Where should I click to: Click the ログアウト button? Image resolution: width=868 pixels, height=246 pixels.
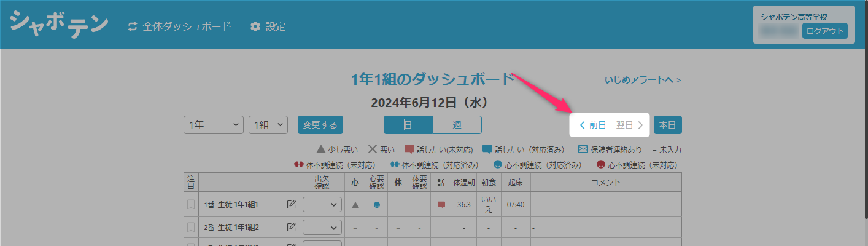pyautogui.click(x=824, y=31)
